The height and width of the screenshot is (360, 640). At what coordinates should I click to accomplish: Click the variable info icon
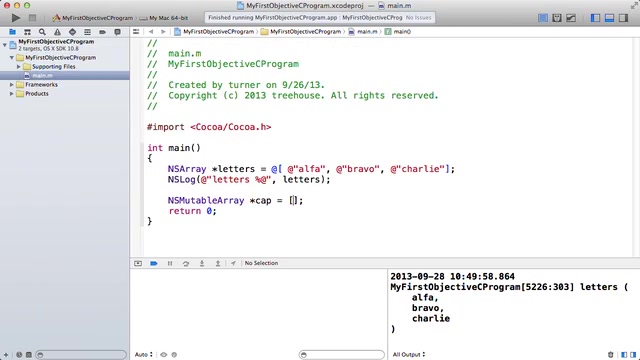click(x=174, y=355)
